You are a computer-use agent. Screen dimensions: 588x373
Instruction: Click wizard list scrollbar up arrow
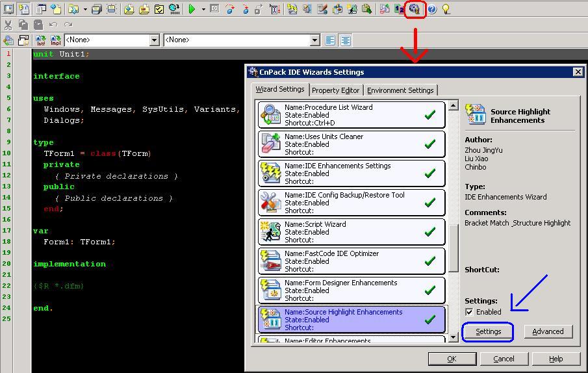click(x=454, y=105)
